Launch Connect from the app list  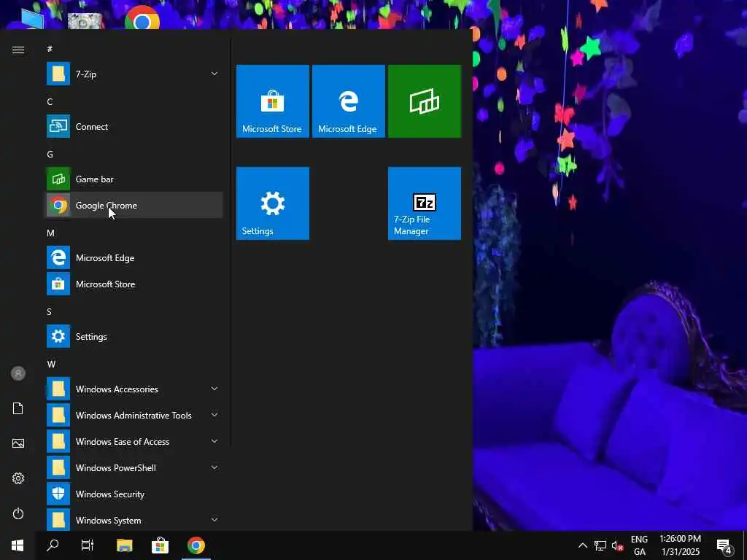tap(133, 127)
